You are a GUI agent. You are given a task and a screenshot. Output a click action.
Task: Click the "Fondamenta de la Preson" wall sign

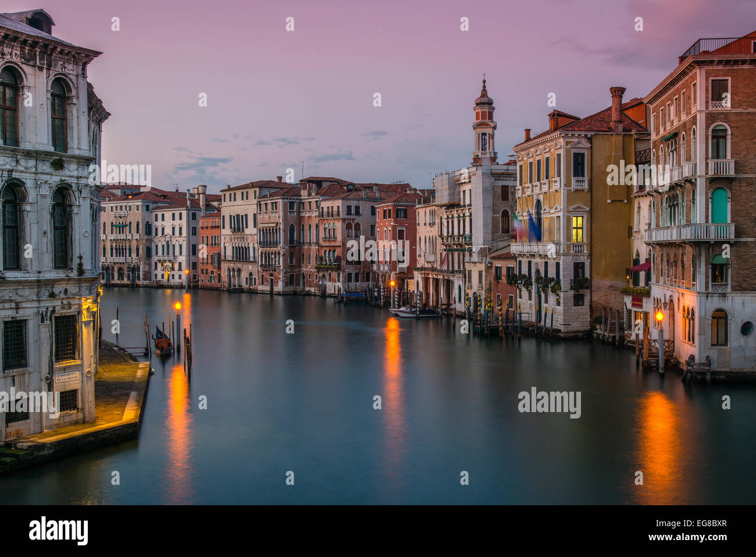(x=67, y=377)
